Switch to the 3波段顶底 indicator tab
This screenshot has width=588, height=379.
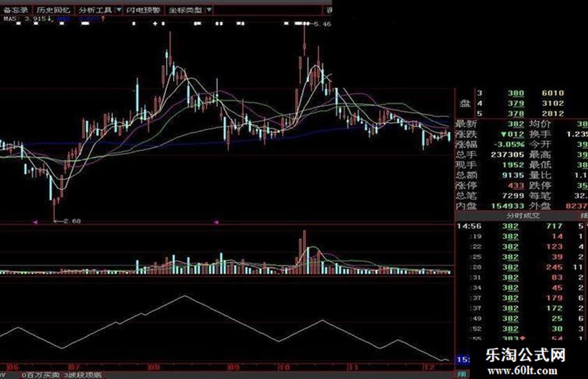83,375
